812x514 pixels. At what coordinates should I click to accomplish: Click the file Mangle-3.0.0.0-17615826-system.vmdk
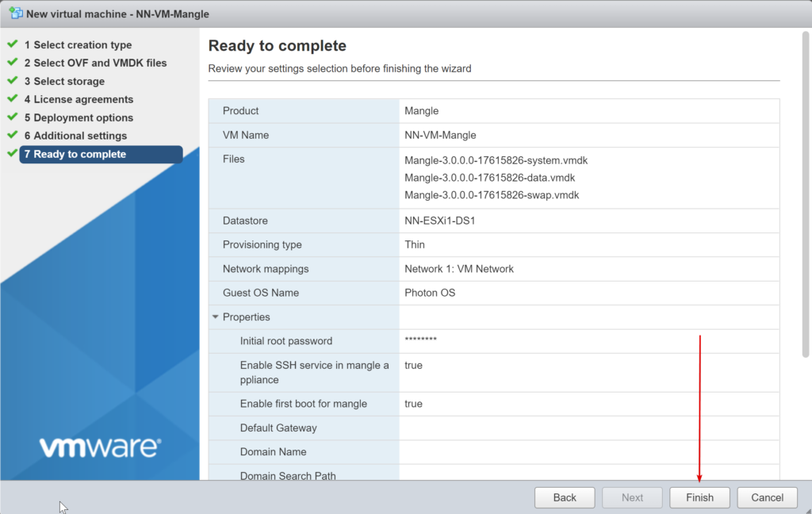496,160
